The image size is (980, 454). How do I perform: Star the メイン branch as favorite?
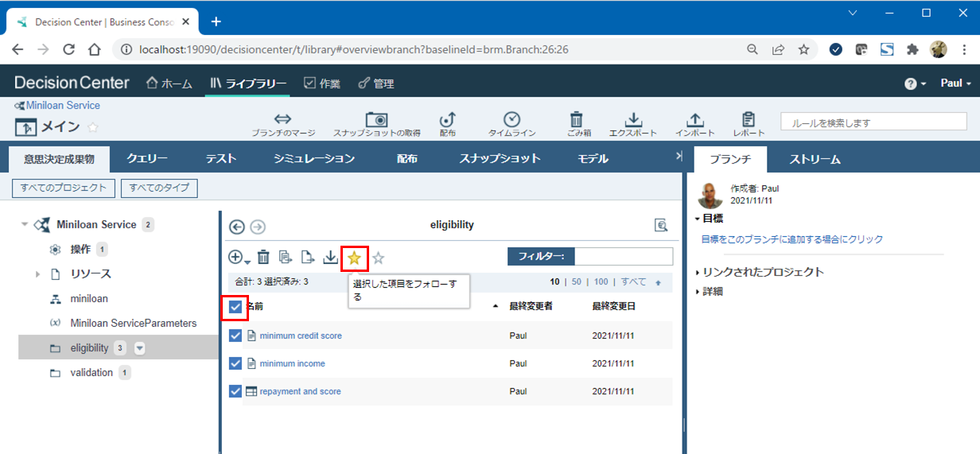click(93, 127)
